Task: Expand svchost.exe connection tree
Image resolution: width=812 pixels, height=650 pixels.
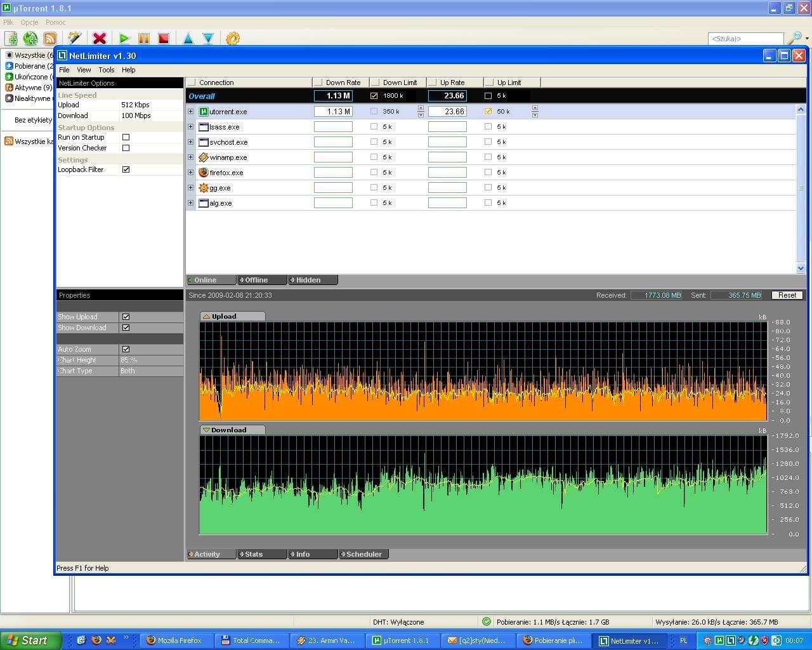Action: point(190,142)
